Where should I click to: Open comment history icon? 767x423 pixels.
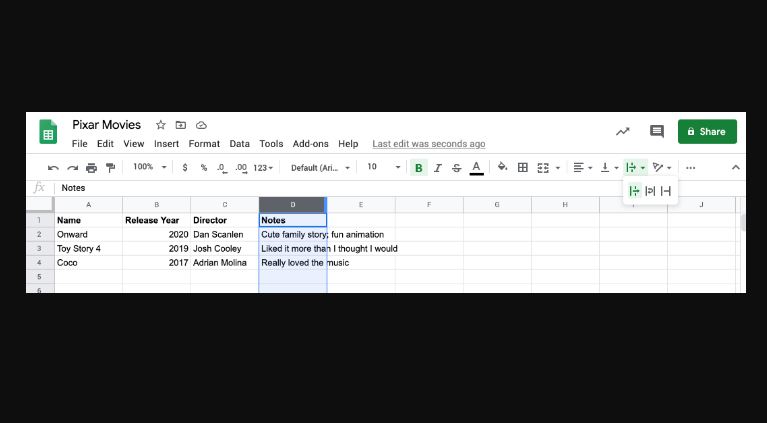[x=656, y=132]
